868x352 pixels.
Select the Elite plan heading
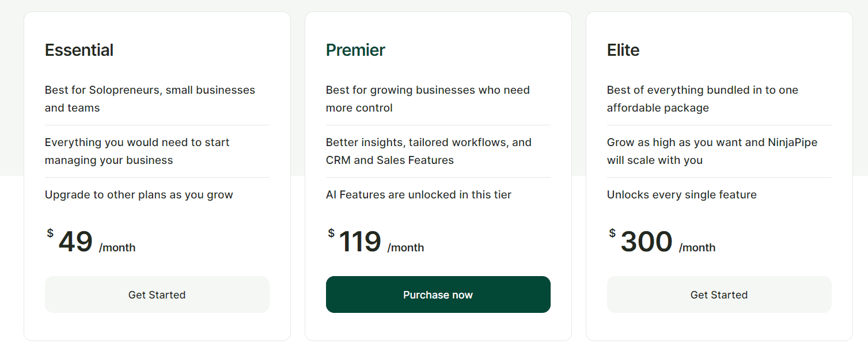[x=623, y=50]
